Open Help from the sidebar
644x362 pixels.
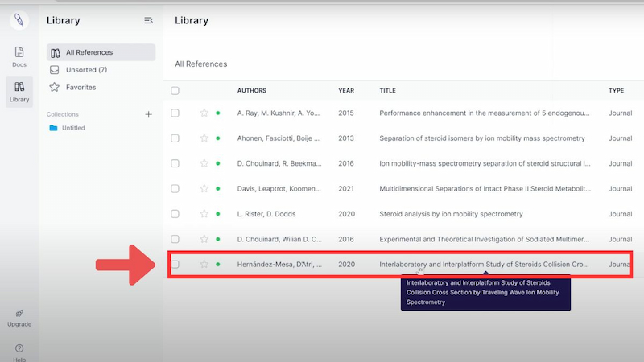pos(19,352)
